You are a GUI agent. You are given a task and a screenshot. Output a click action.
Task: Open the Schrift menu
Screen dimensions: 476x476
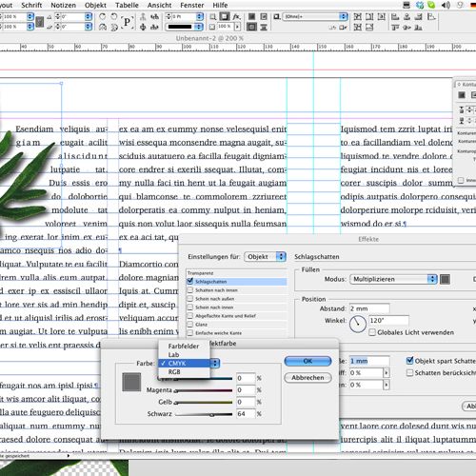[31, 5]
